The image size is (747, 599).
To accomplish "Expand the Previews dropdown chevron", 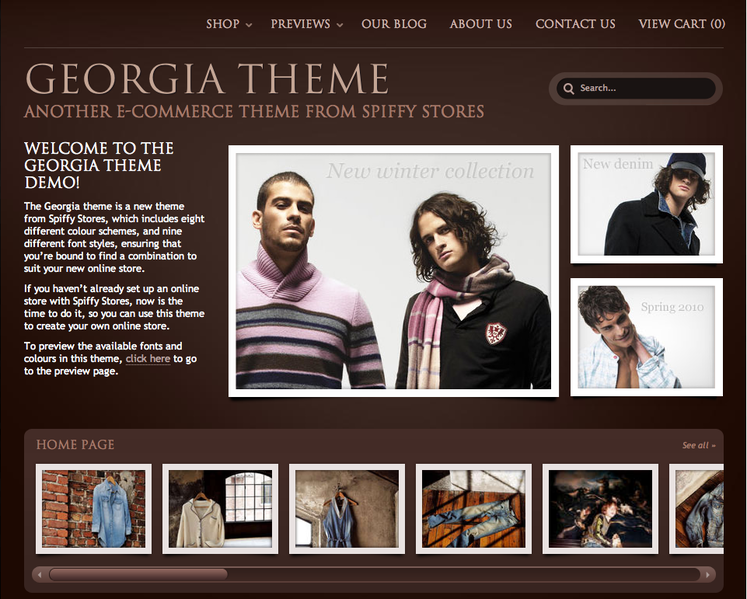I will click(x=340, y=25).
